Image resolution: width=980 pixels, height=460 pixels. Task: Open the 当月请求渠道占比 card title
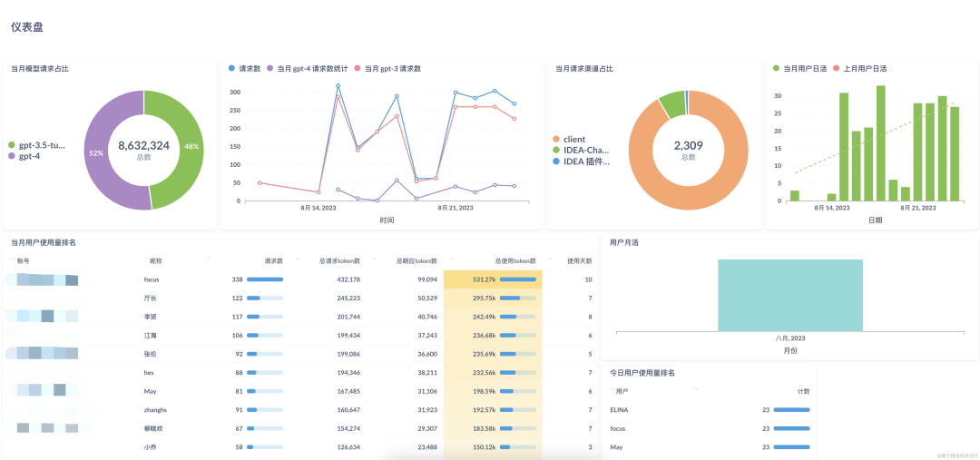click(584, 69)
